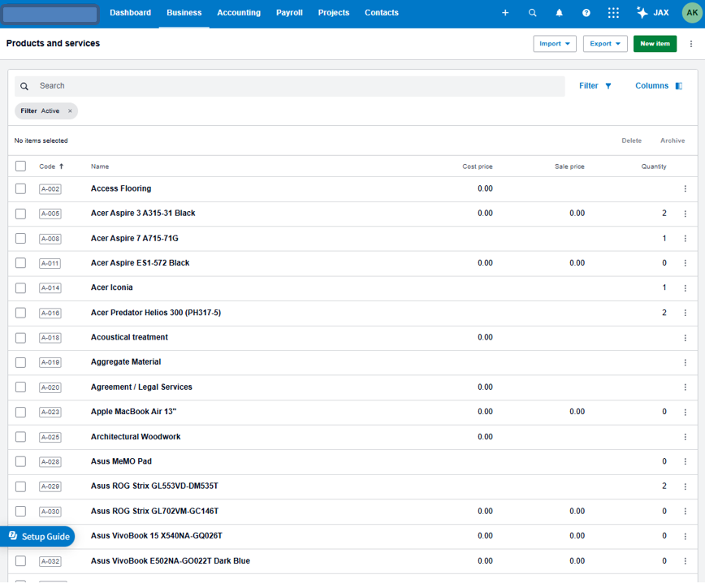Check the box for Access Flooring
The width and height of the screenshot is (705, 588).
tap(20, 188)
